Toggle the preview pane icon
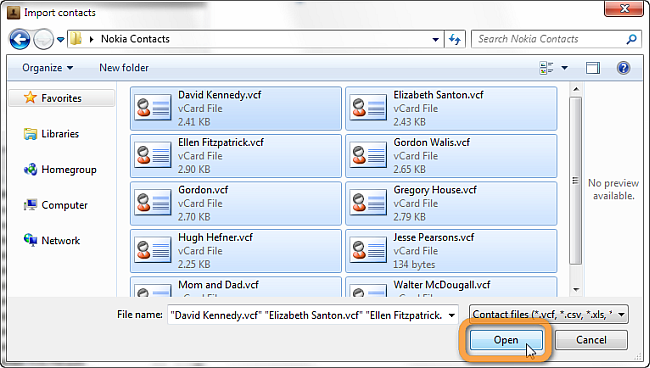This screenshot has width=650, height=368. click(x=593, y=68)
